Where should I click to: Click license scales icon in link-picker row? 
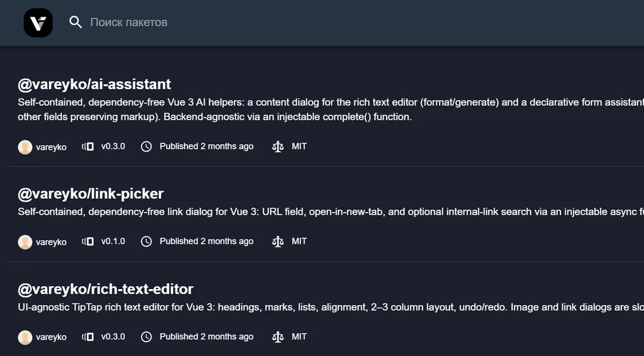[278, 241]
